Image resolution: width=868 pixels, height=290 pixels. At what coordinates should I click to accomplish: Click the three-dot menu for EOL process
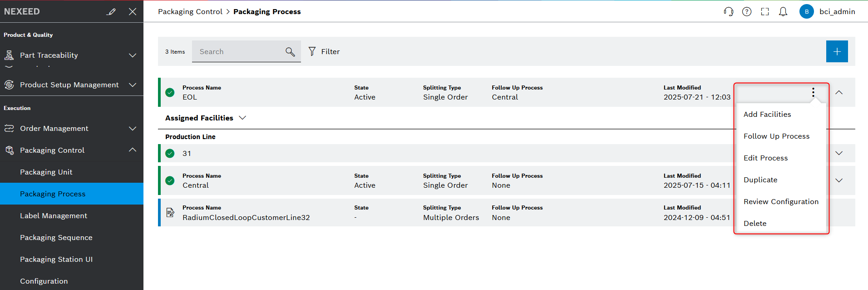[813, 92]
